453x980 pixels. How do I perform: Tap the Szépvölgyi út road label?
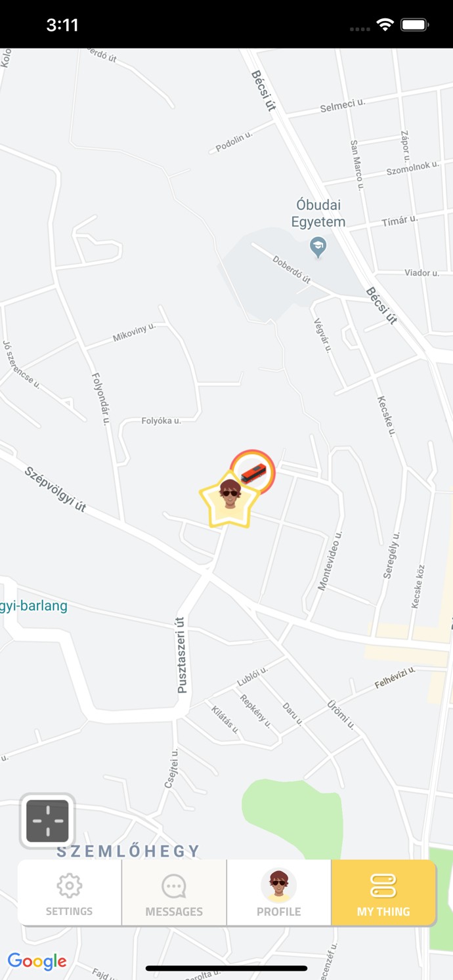pos(56,489)
